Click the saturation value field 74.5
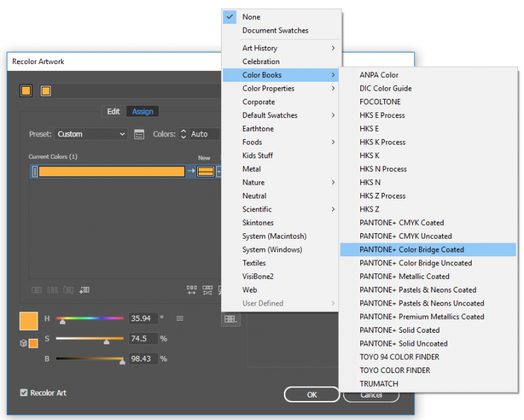Image resolution: width=524 pixels, height=420 pixels. (143, 339)
